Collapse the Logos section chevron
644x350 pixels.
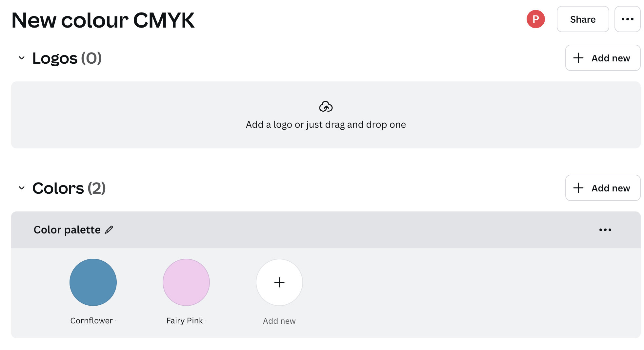click(x=22, y=58)
